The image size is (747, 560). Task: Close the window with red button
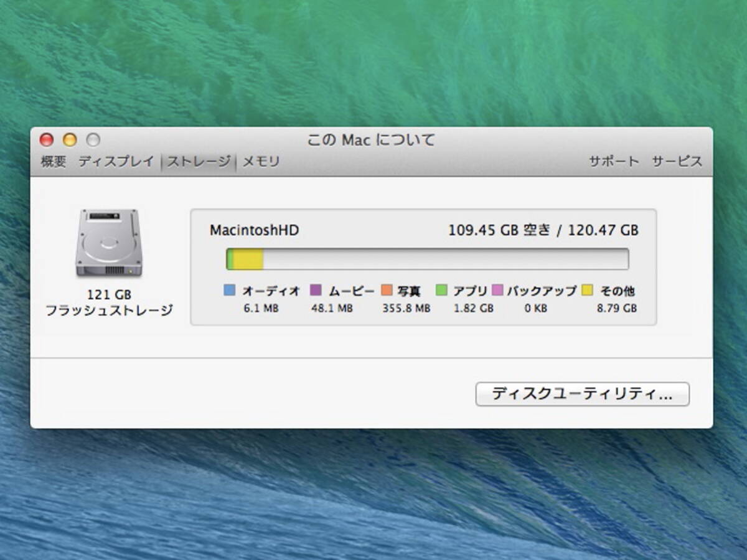(47, 140)
